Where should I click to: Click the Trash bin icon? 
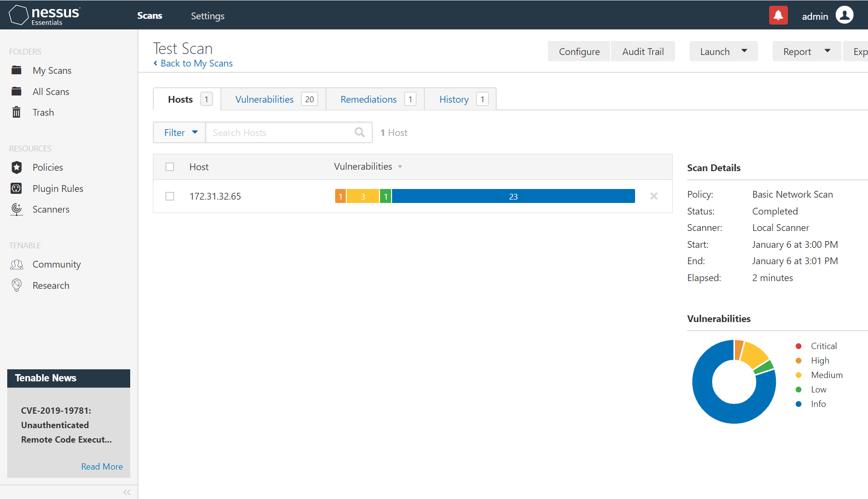(16, 112)
